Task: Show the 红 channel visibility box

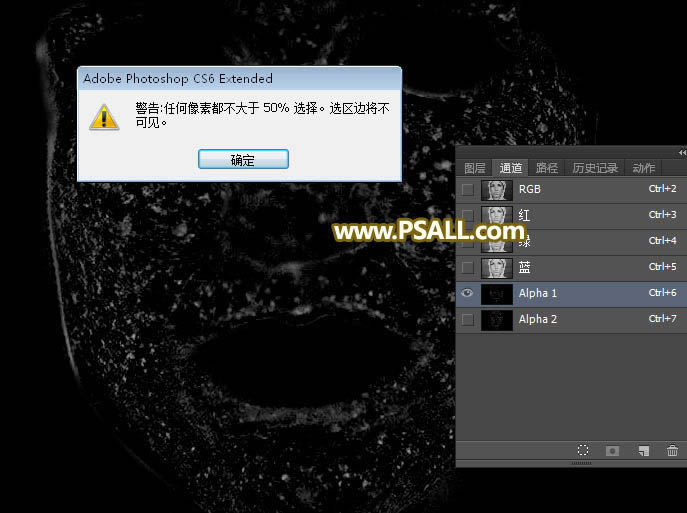Action: coord(467,215)
